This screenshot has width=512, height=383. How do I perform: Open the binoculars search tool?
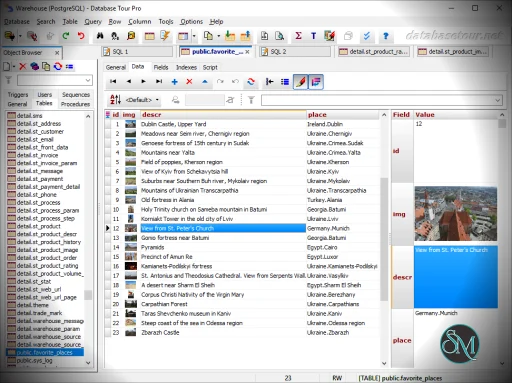click(x=100, y=36)
